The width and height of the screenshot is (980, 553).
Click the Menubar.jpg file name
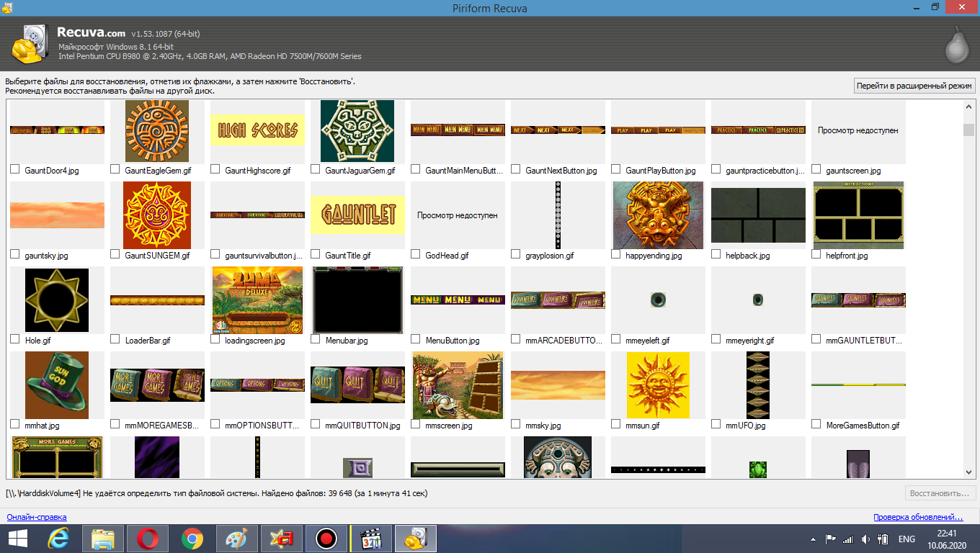coord(347,341)
